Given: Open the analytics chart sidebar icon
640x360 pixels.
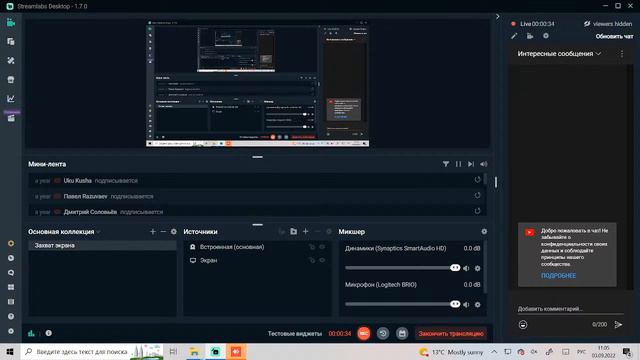Looking at the screenshot, I should click(x=11, y=98).
